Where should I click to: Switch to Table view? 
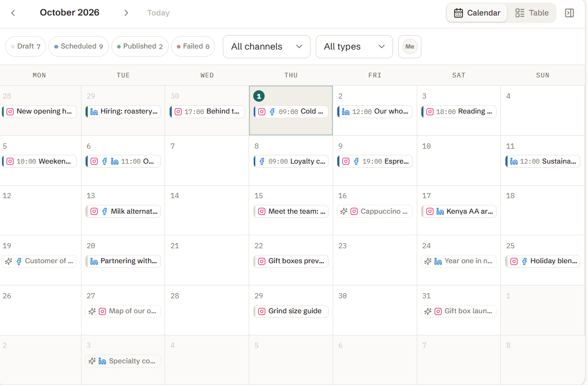(x=532, y=13)
